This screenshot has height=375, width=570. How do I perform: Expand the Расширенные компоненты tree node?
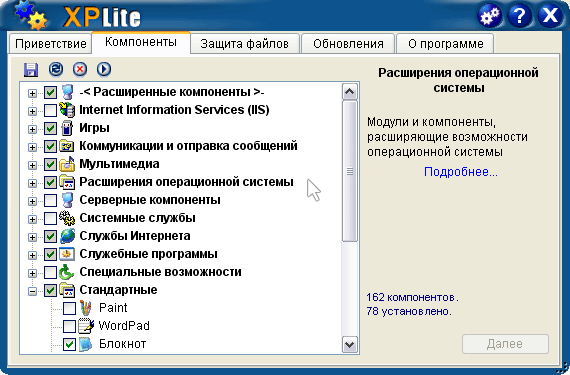click(x=32, y=93)
